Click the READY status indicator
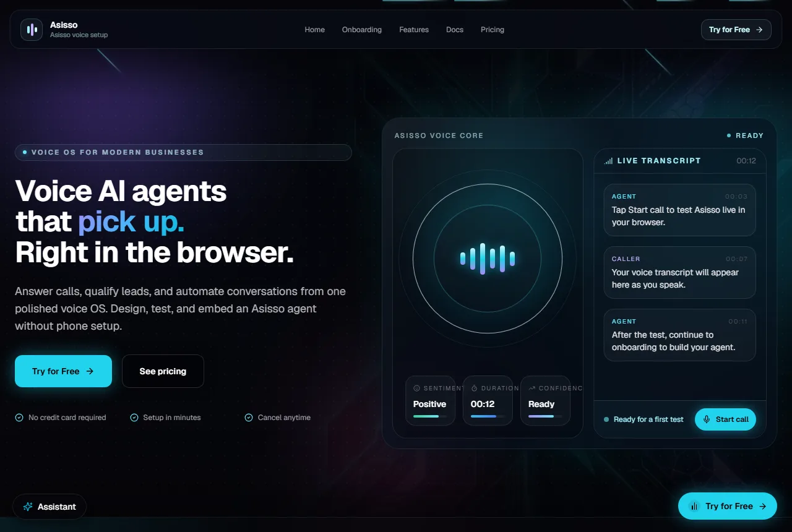Viewport: 792px width, 532px height. point(745,135)
